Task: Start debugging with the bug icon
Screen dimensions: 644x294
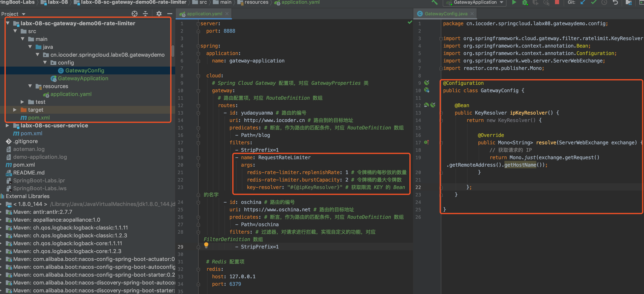Action: pos(525,2)
